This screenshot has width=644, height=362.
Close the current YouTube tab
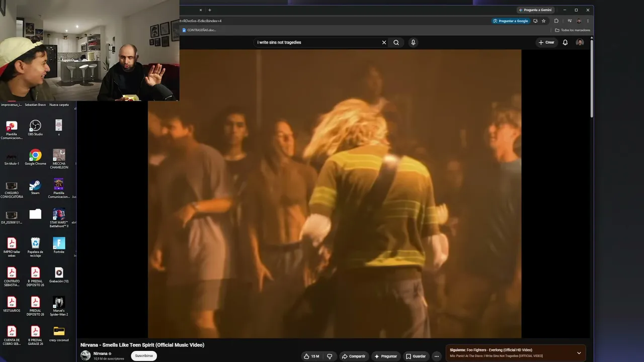(x=201, y=10)
